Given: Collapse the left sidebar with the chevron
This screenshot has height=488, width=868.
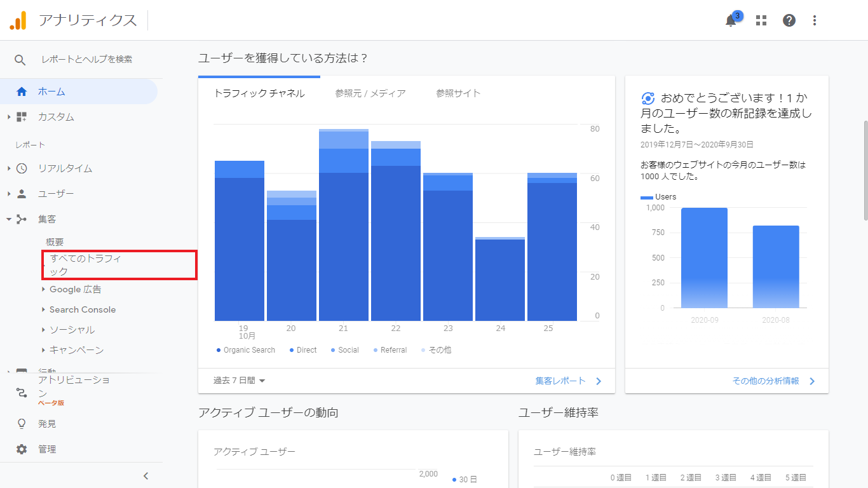Looking at the screenshot, I should tap(146, 476).
